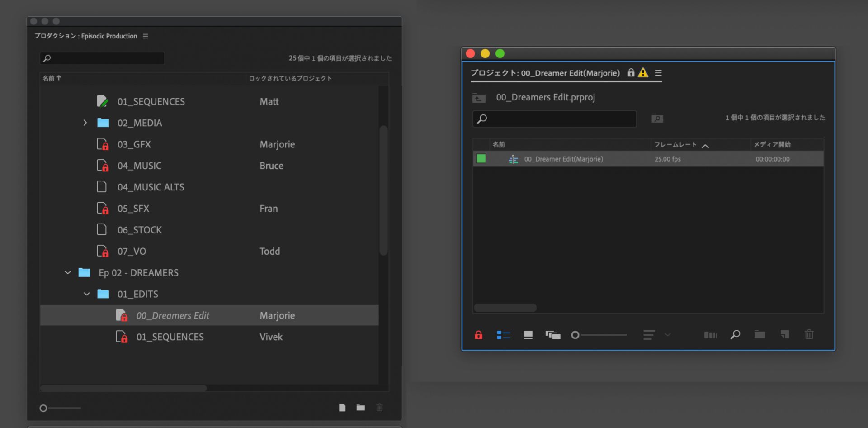868x428 pixels.
Task: Open the sort icons dropdown in Project panel
Action: (649, 335)
